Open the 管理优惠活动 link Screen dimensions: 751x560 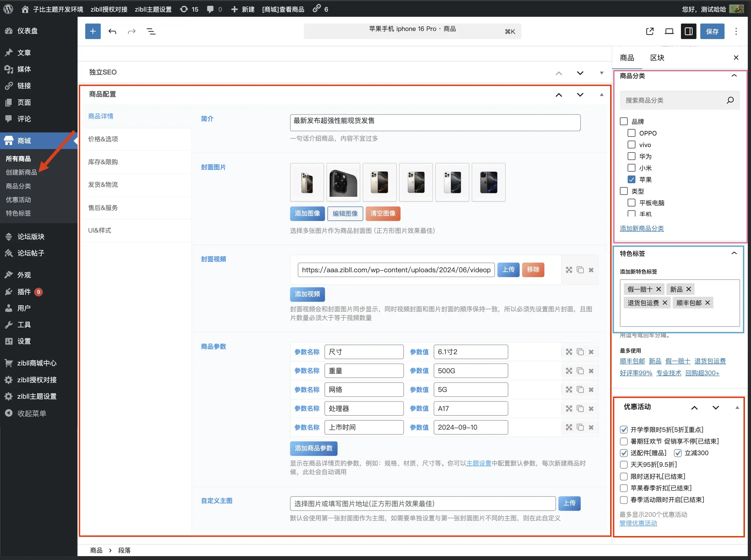[638, 523]
